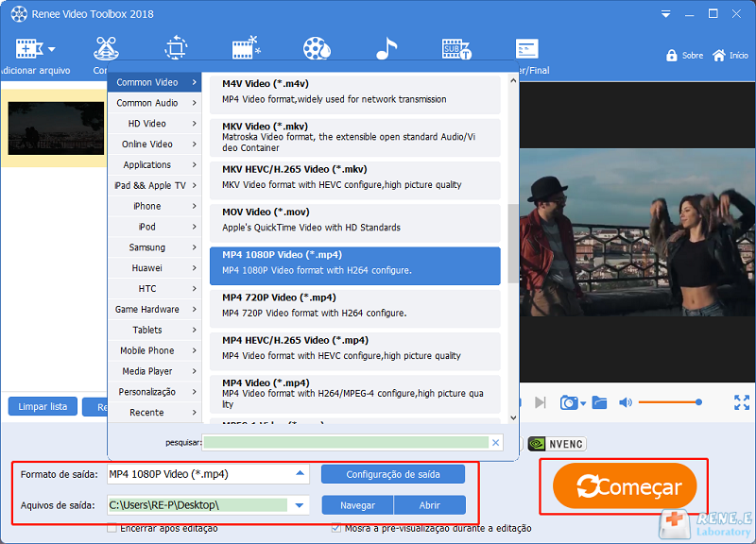
Task: Open the Adicionar arquivo dropdown arrow
Action: [x=52, y=49]
